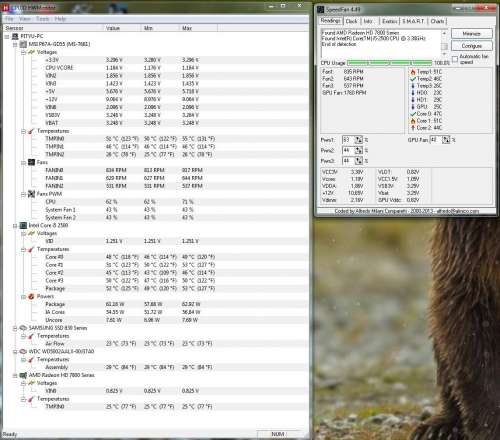The image size is (500, 440).
Task: Click the Min column header
Action: tap(160, 28)
